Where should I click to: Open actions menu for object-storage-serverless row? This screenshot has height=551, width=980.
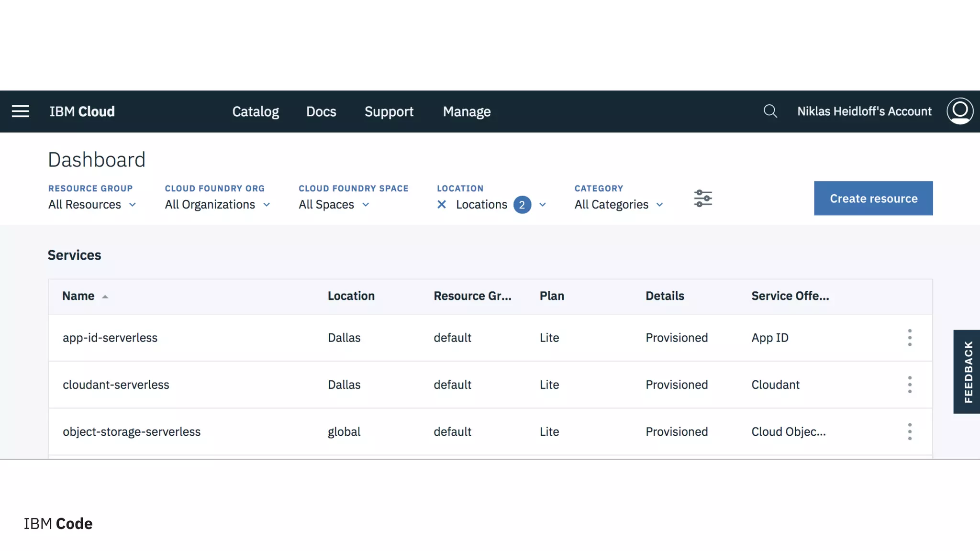pyautogui.click(x=910, y=432)
